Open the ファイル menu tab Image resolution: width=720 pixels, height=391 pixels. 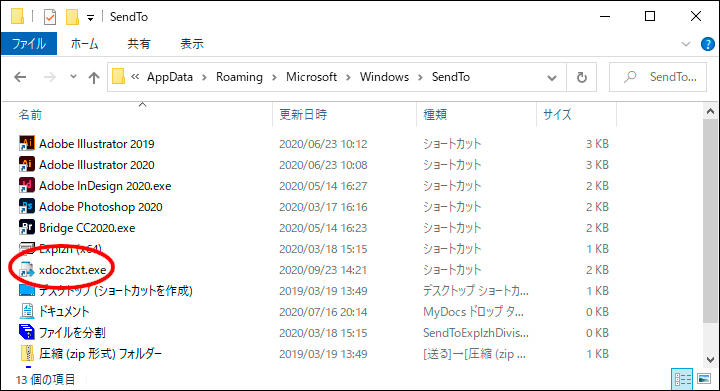click(x=29, y=44)
